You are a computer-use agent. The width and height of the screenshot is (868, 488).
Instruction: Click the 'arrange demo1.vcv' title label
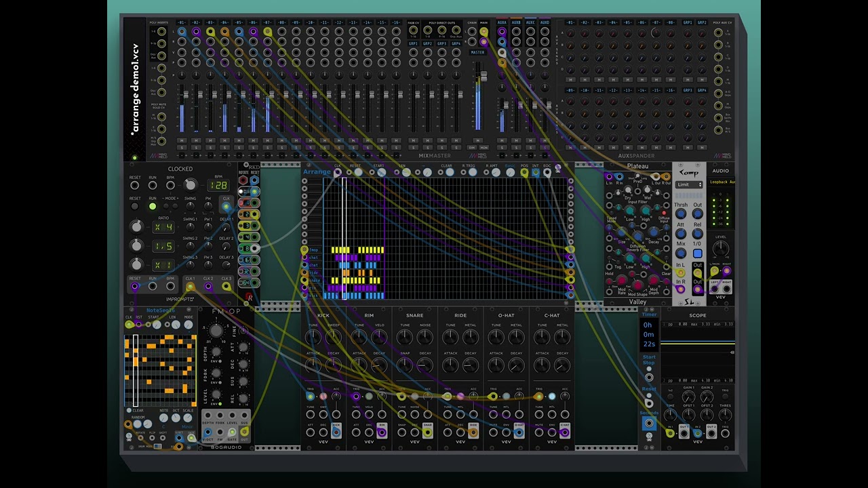tap(136, 88)
